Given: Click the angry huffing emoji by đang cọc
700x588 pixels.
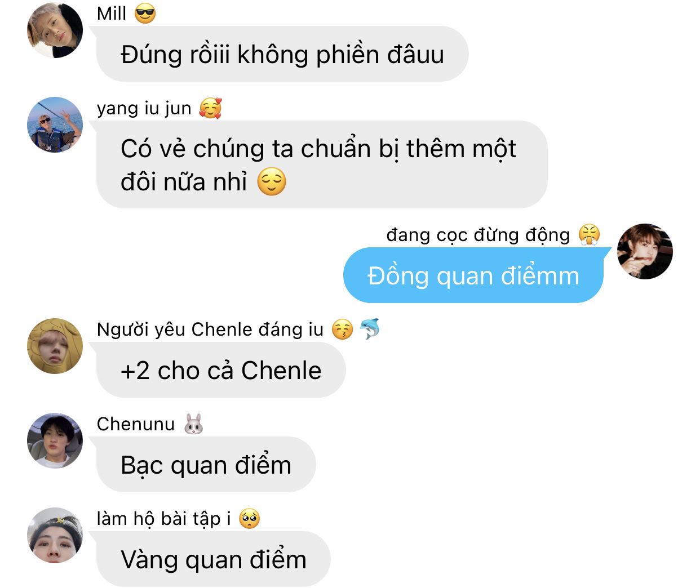Looking at the screenshot, I should tap(590, 234).
